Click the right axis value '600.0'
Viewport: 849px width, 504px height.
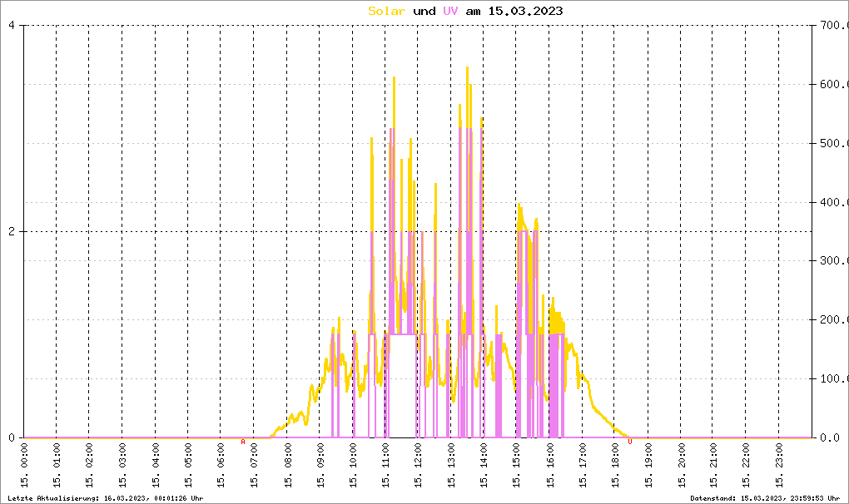coord(833,84)
